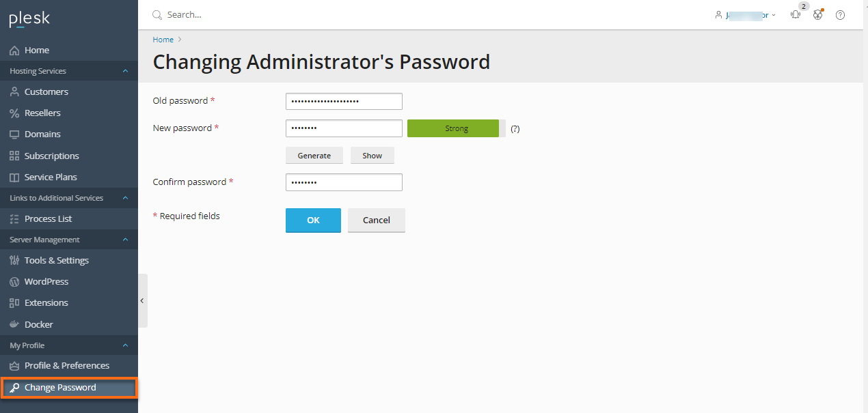Image resolution: width=868 pixels, height=413 pixels.
Task: Click inside the Search field
Action: [205, 14]
